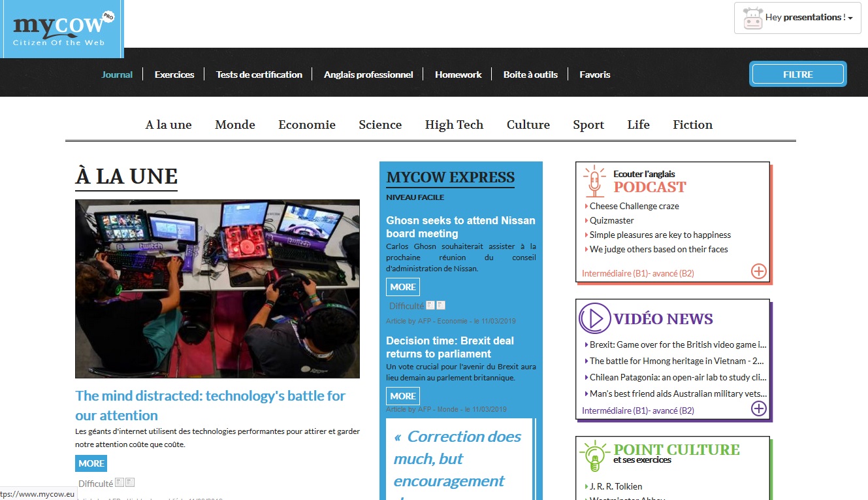Open the gaming setup article thumbnail

tap(217, 289)
